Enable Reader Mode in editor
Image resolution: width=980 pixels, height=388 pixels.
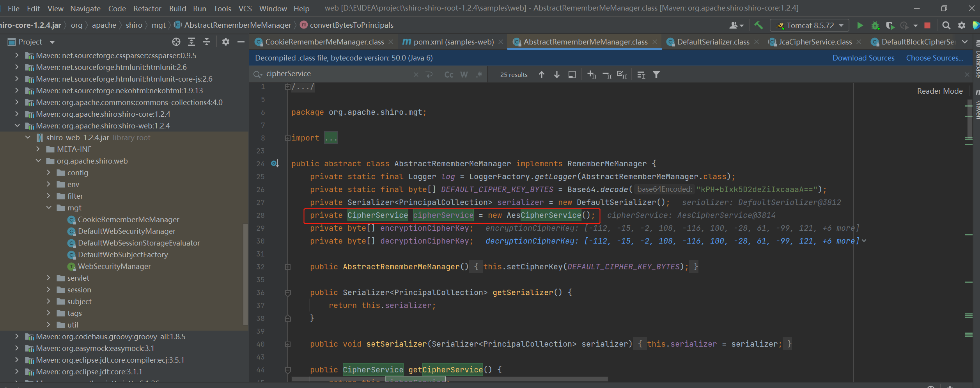point(940,91)
